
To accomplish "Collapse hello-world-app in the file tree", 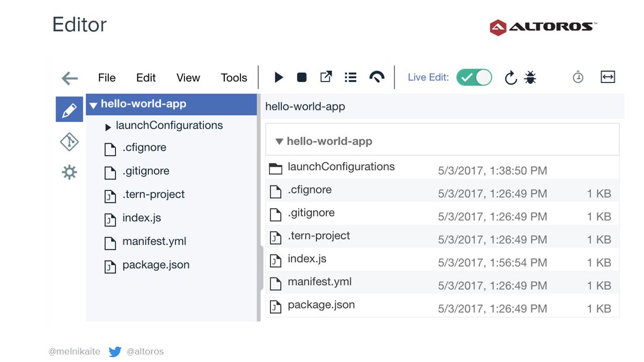I will tap(93, 105).
